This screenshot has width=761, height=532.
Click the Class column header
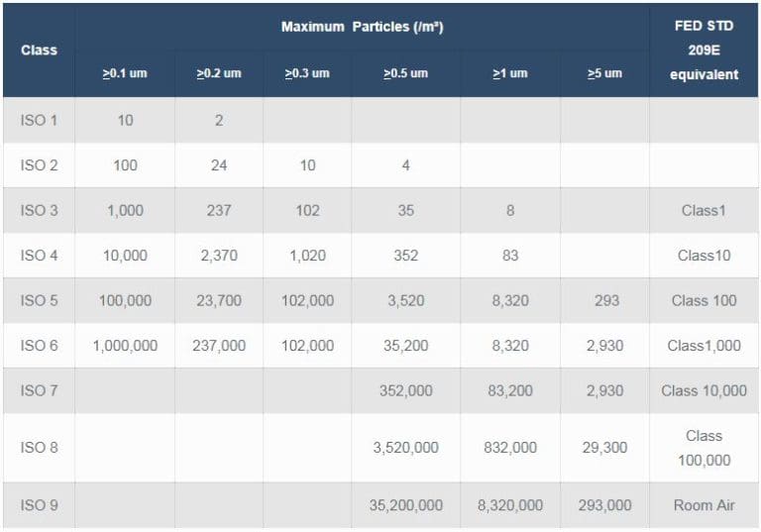[x=39, y=50]
